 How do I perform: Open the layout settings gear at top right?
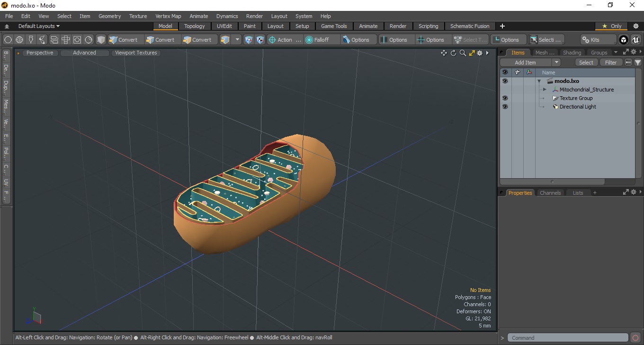[636, 26]
